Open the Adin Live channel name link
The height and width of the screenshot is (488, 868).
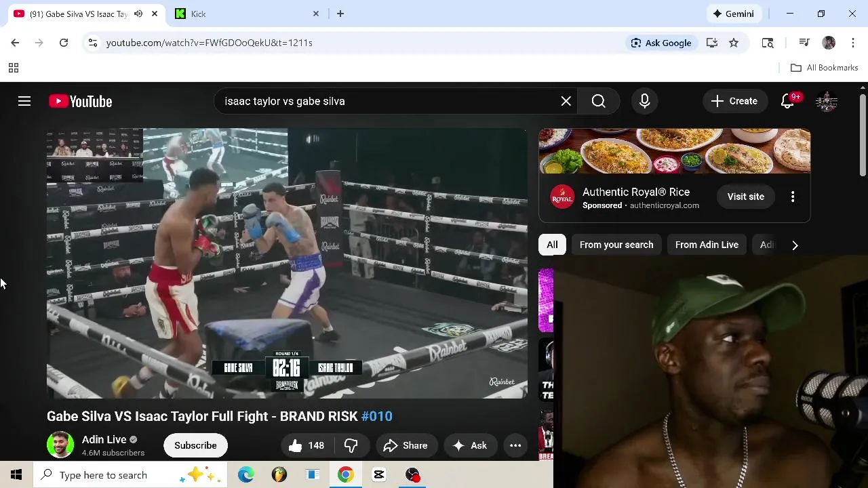[x=104, y=439]
